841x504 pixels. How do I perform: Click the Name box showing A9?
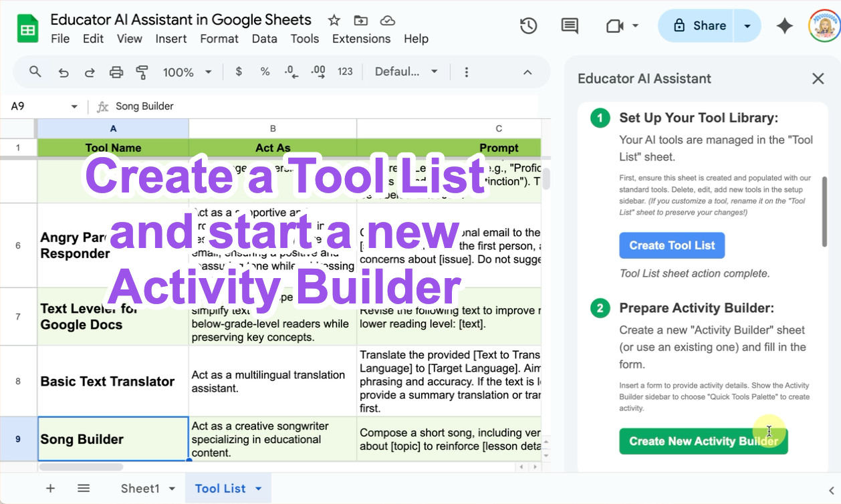pos(39,106)
